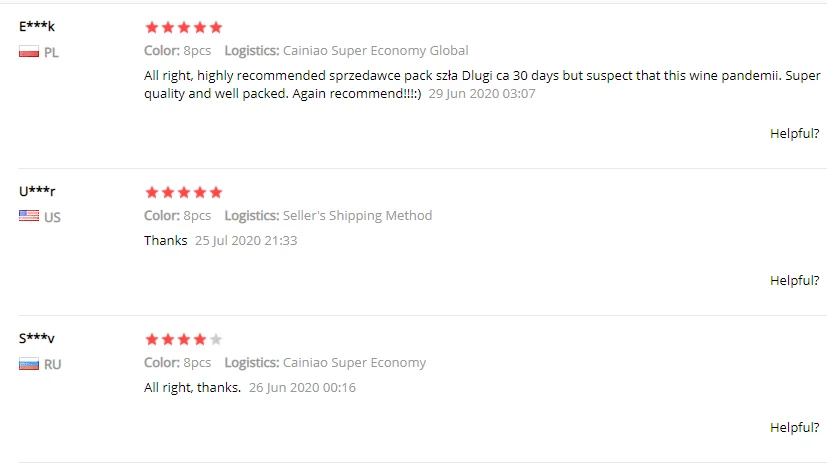This screenshot has height=466, width=827.
Task: Mark U***r's Thanks review as Helpful
Action: 794,280
